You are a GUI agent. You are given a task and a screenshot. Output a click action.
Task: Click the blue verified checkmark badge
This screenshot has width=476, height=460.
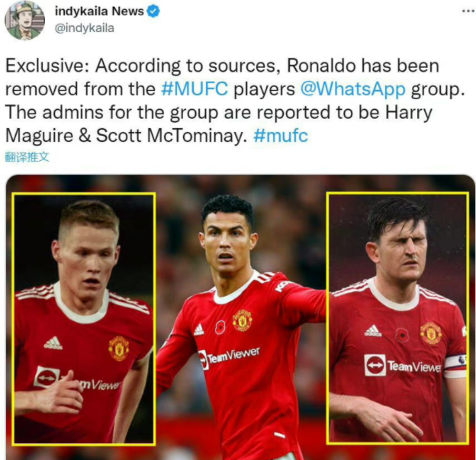153,11
